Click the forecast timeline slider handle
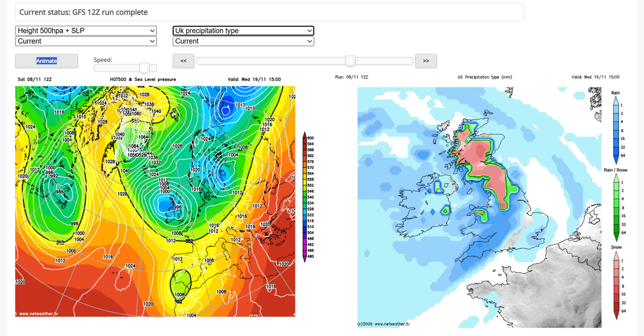The width and height of the screenshot is (644, 336). 351,61
